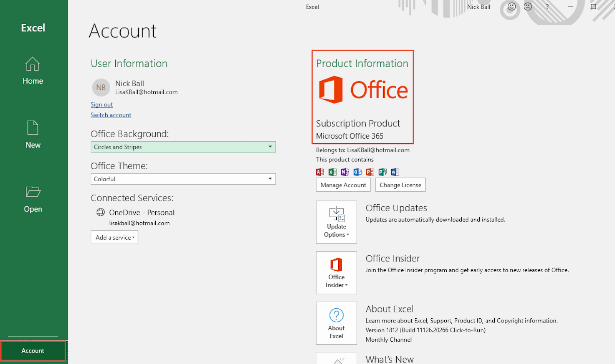Click the Change License button

tap(400, 185)
